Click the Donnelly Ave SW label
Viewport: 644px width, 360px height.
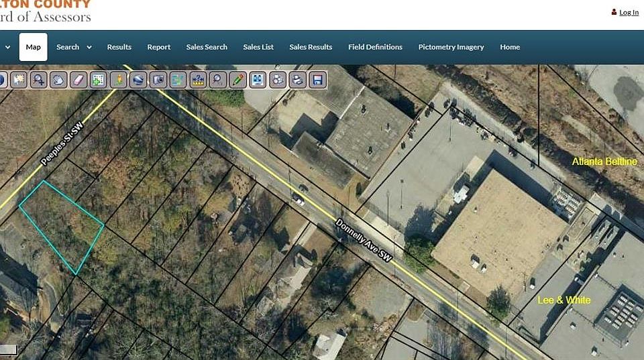tap(364, 240)
